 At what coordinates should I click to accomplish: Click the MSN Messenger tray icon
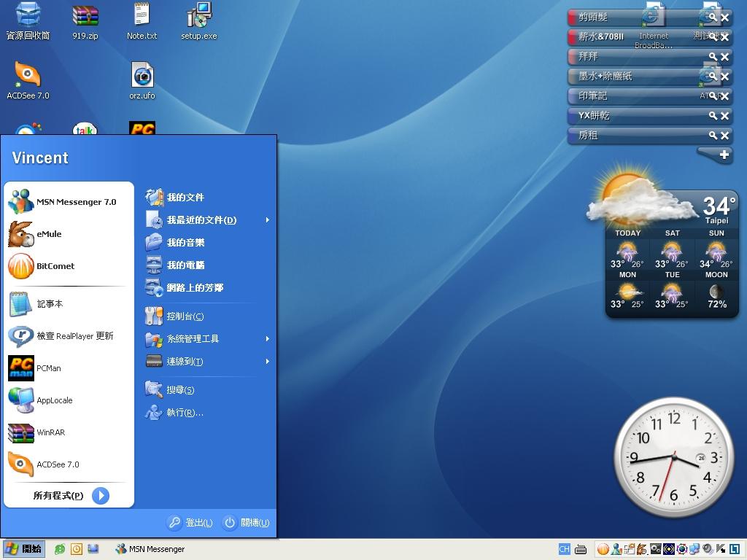coord(616,549)
